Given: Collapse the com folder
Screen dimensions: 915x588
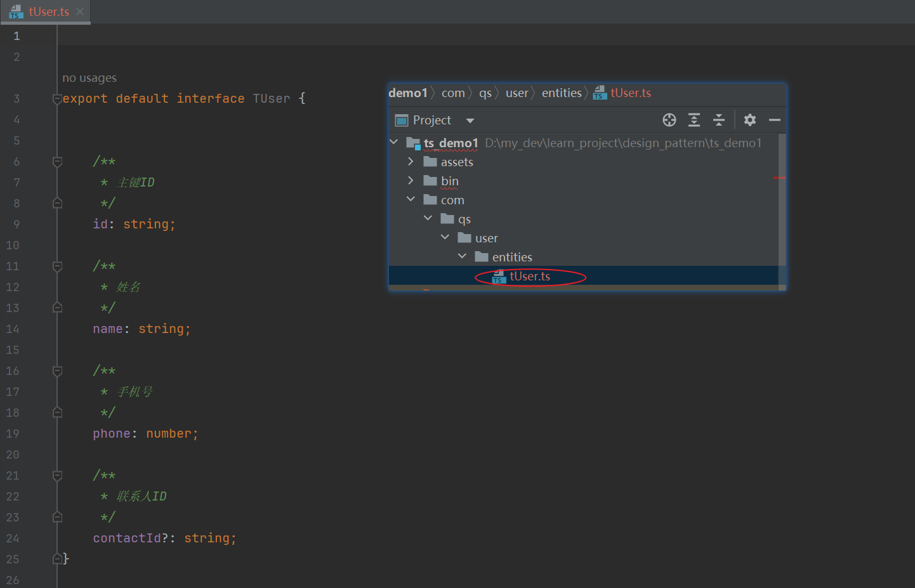Looking at the screenshot, I should tap(411, 199).
